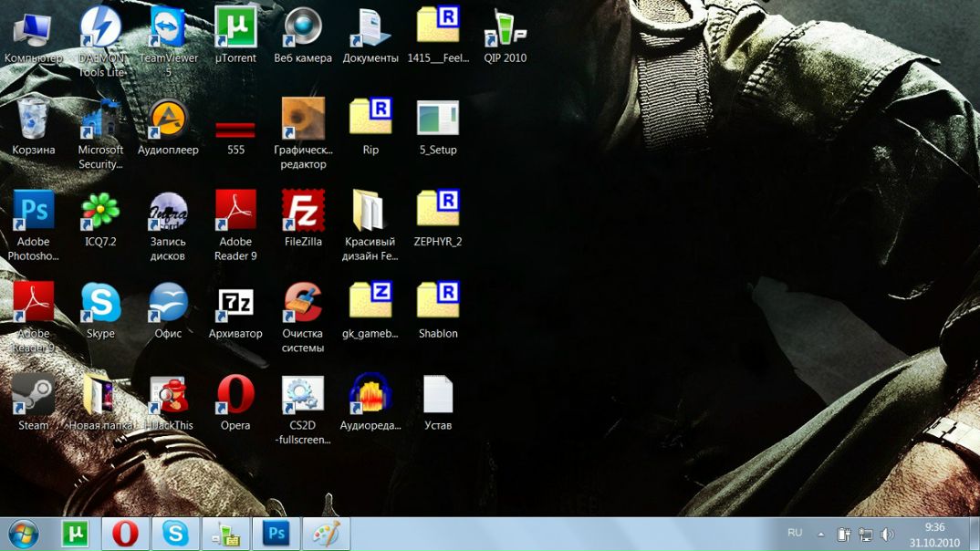This screenshot has height=551, width=980.
Task: Launch DAEMON Tools Lite from desktop
Action: (x=100, y=28)
